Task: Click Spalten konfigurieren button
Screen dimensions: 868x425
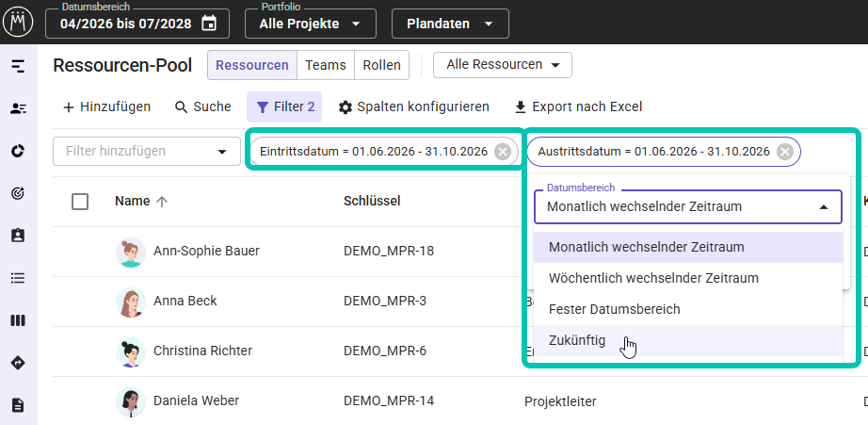Action: tap(414, 106)
